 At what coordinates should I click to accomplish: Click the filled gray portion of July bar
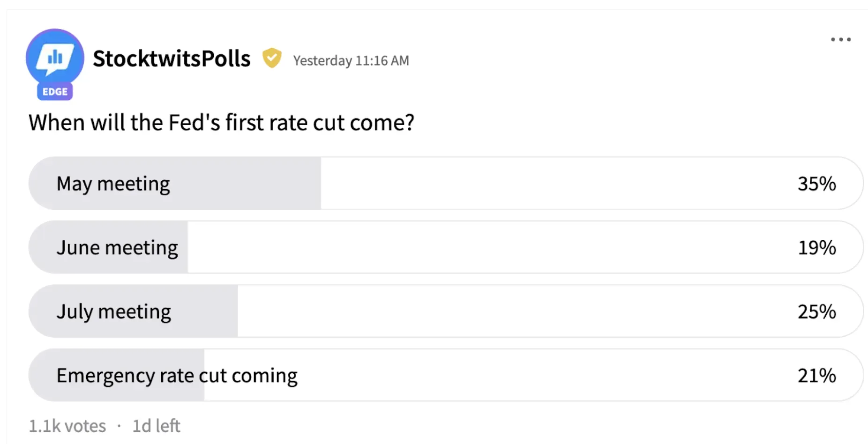pos(206,312)
